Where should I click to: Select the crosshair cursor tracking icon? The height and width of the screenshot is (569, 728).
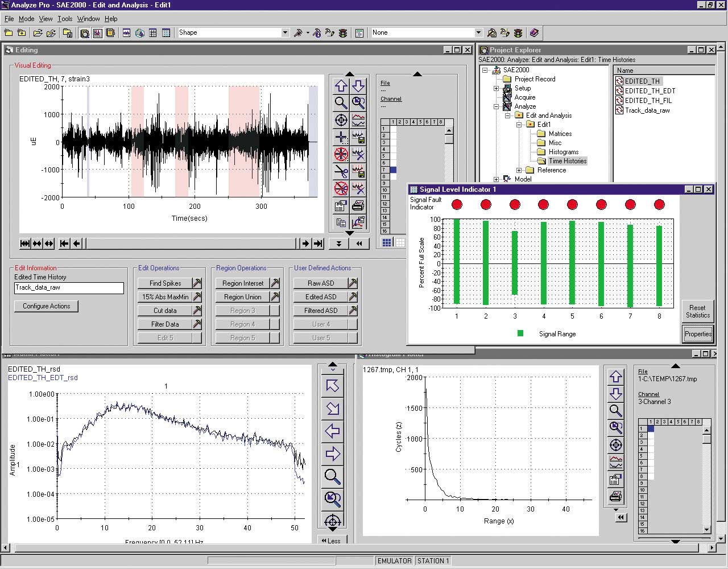tap(341, 120)
